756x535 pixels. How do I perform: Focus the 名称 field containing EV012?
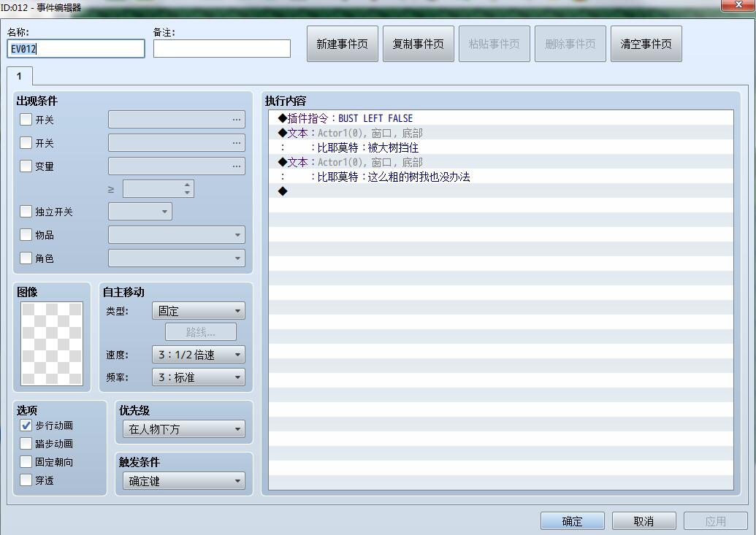click(76, 49)
